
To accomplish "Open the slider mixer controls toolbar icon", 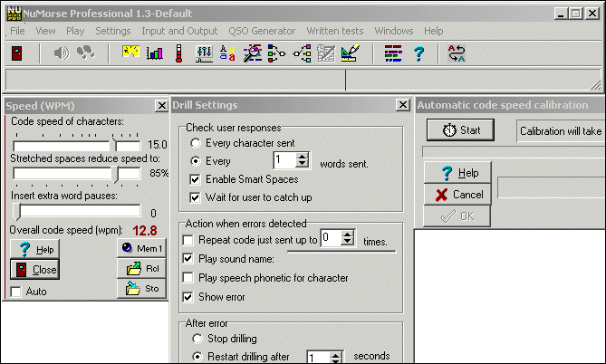I will point(204,53).
